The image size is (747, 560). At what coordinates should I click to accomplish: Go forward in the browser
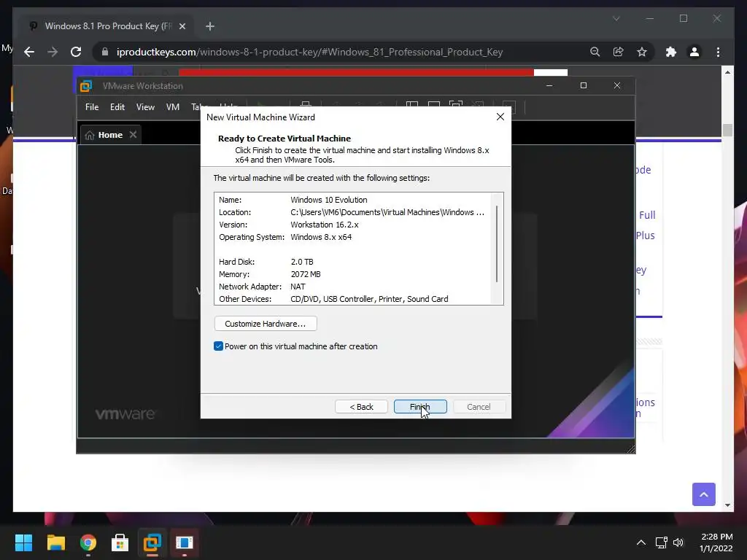click(x=53, y=52)
